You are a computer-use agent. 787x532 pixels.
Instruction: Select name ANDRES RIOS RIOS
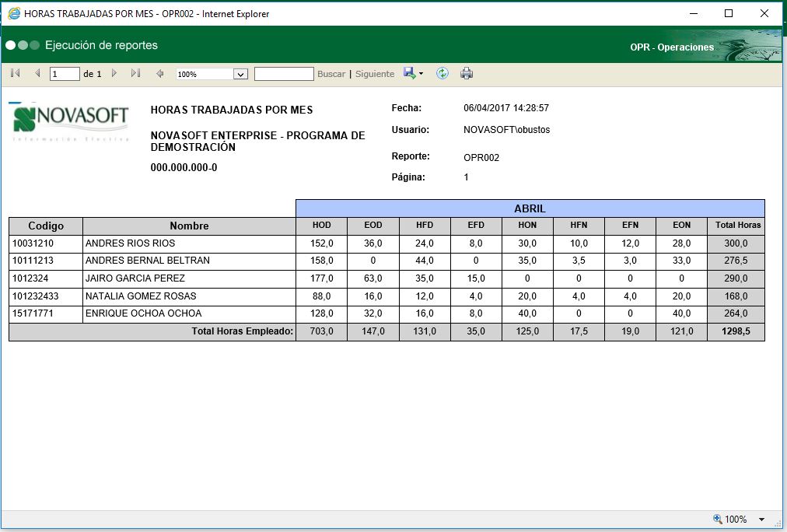(130, 243)
